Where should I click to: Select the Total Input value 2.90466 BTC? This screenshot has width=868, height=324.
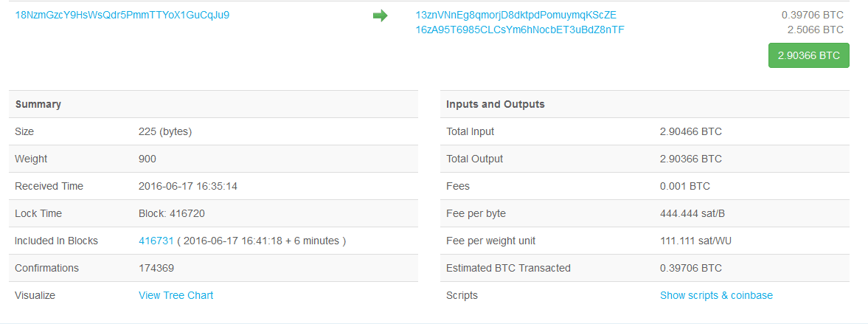point(690,131)
